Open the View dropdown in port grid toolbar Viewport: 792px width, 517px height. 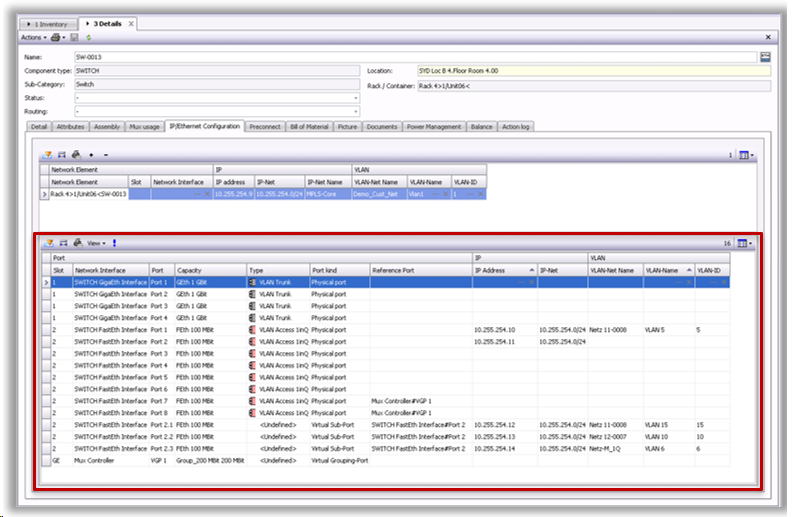pyautogui.click(x=96, y=243)
